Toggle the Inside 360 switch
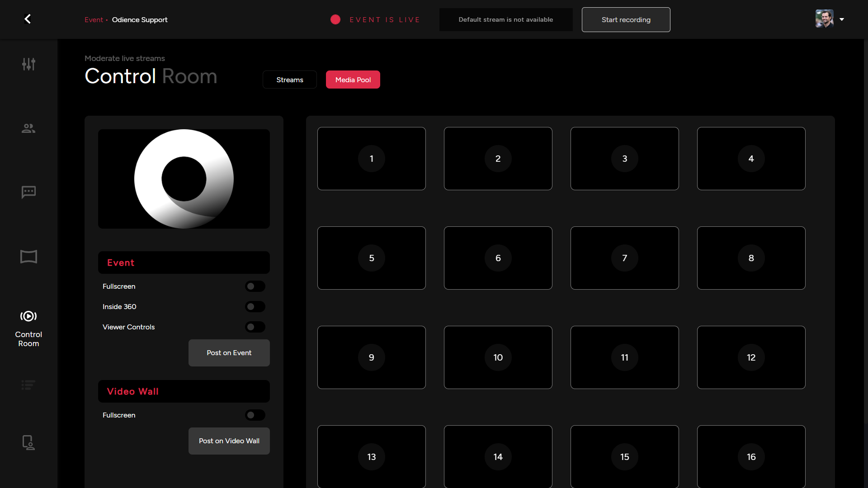The width and height of the screenshot is (868, 488). tap(255, 307)
